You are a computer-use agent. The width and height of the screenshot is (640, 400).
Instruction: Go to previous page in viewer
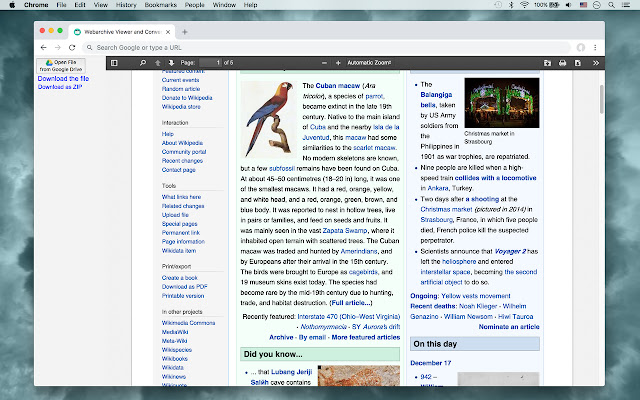coord(157,63)
